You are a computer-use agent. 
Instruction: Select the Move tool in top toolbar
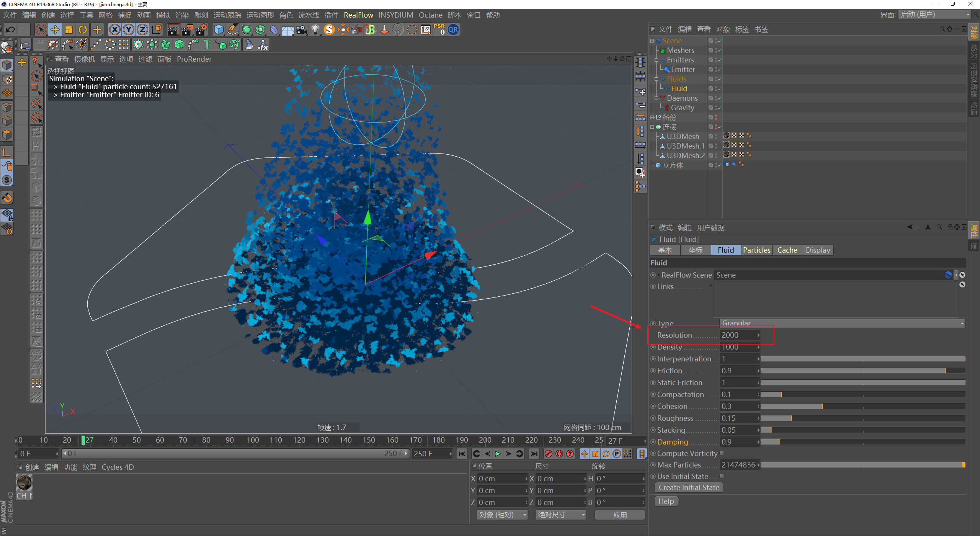[55, 30]
